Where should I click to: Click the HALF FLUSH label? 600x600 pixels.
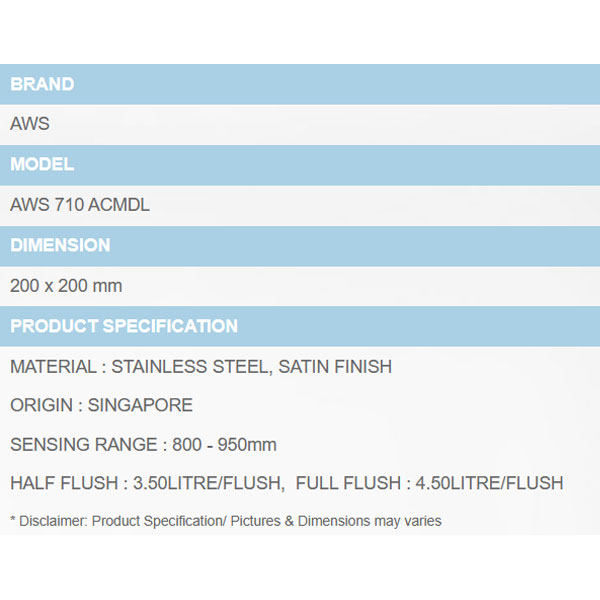pos(62,484)
